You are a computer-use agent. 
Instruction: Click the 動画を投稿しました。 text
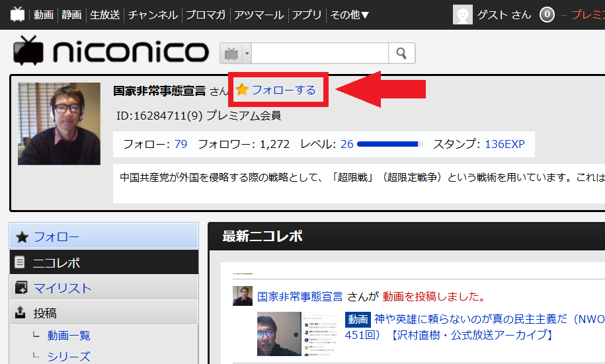click(x=434, y=297)
